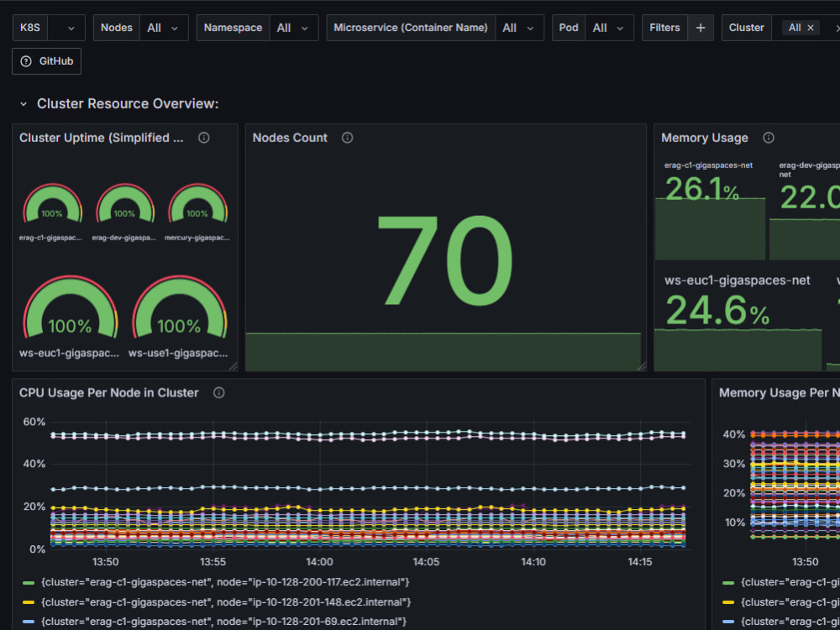840x630 pixels.
Task: Grab the Nodes Count panel resize handle
Action: pos(641,366)
